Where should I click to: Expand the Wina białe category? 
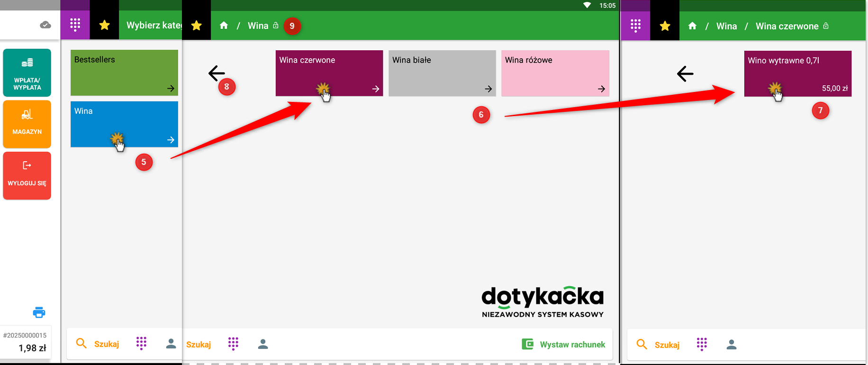442,73
